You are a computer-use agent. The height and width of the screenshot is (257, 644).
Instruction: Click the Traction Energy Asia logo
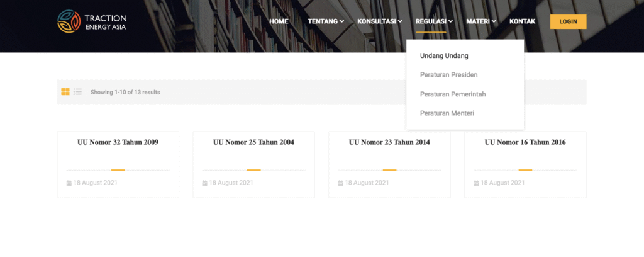(91, 21)
